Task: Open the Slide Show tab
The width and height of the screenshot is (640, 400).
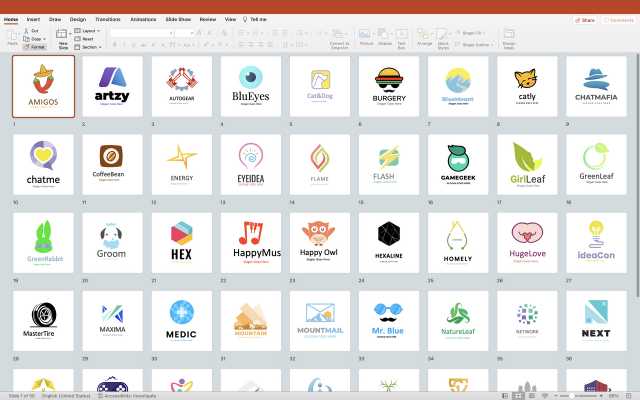Action: [178, 19]
